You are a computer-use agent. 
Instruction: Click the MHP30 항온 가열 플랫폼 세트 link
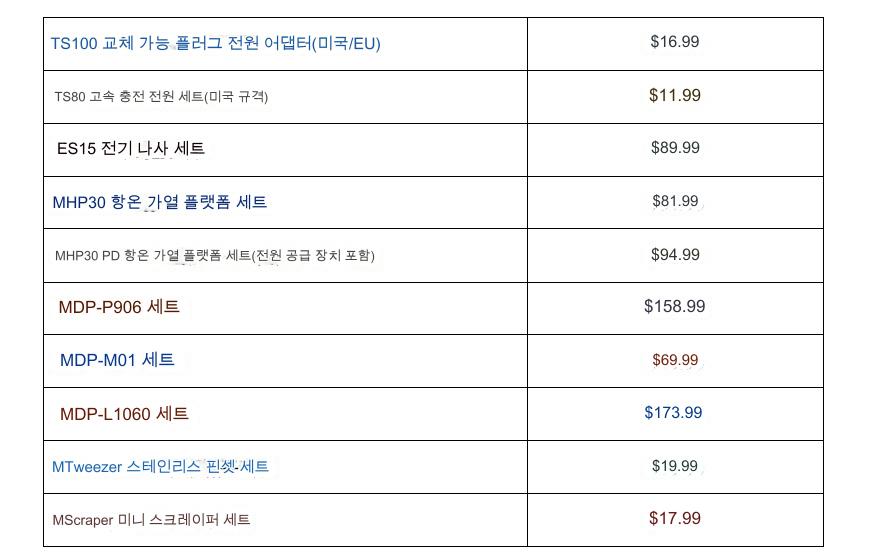pyautogui.click(x=159, y=202)
